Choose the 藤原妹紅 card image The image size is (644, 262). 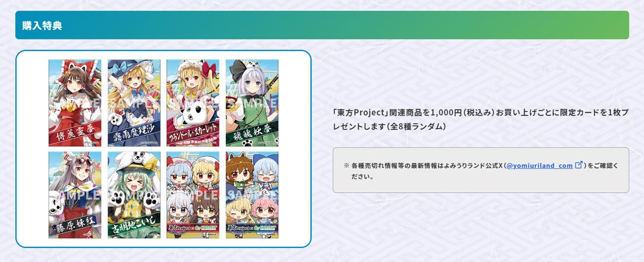(x=75, y=195)
